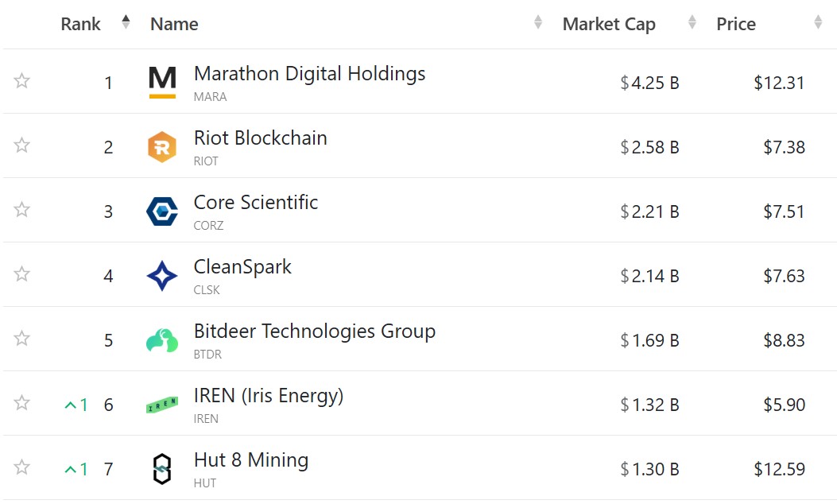Click the Bitdeer Technologies green logo
The width and height of the screenshot is (837, 504).
[x=161, y=339]
